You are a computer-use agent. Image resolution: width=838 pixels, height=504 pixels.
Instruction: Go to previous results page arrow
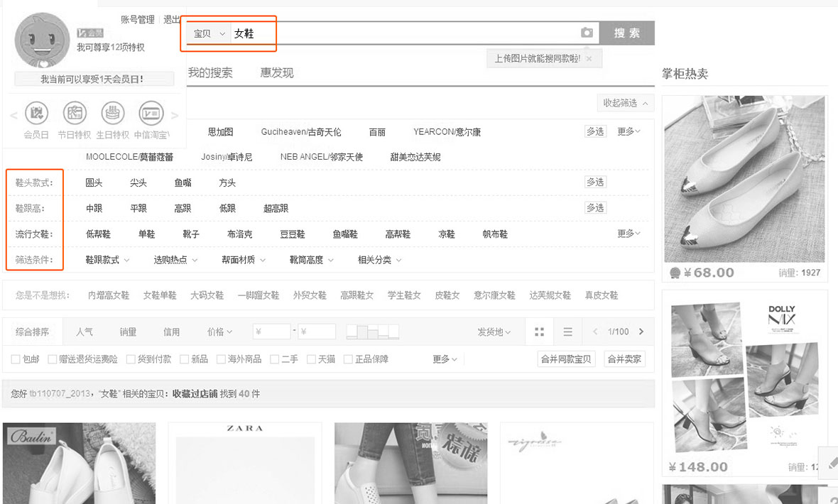(595, 332)
